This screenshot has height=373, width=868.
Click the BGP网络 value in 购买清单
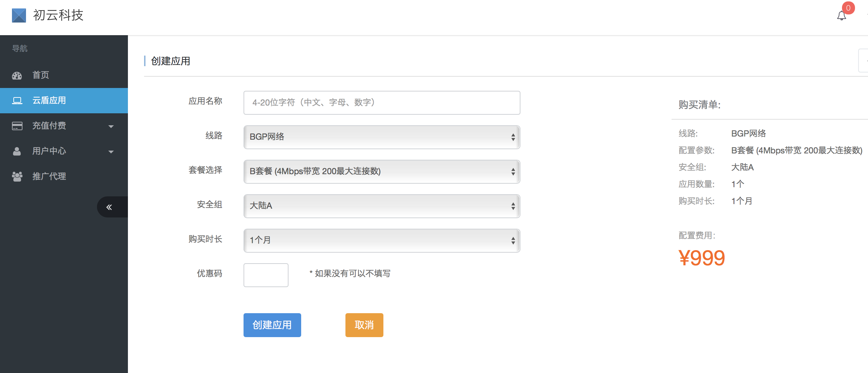click(749, 134)
